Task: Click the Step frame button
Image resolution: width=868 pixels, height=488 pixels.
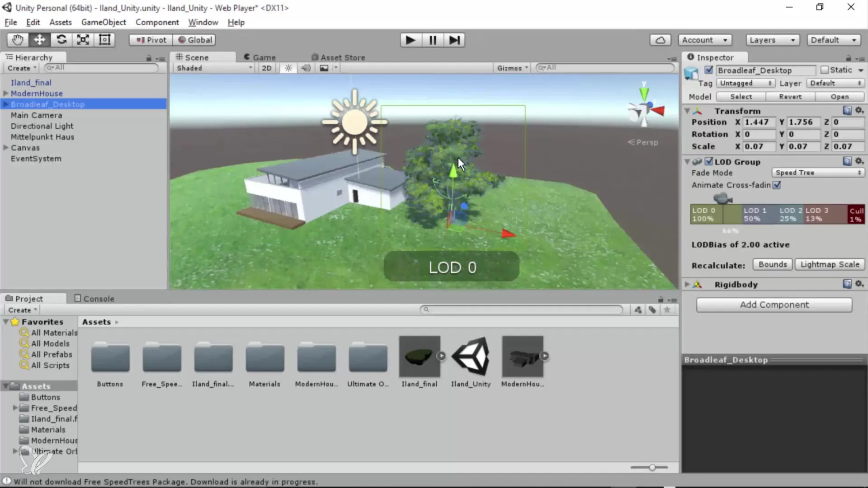Action: 454,40
